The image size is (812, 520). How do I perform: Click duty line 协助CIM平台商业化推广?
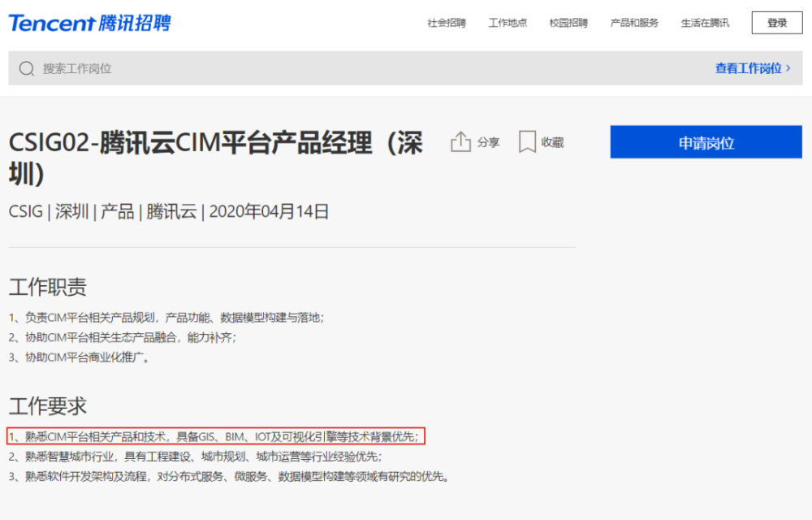pyautogui.click(x=80, y=357)
